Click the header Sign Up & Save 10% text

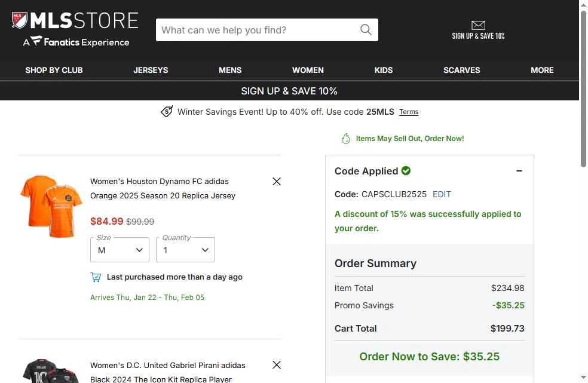[478, 36]
